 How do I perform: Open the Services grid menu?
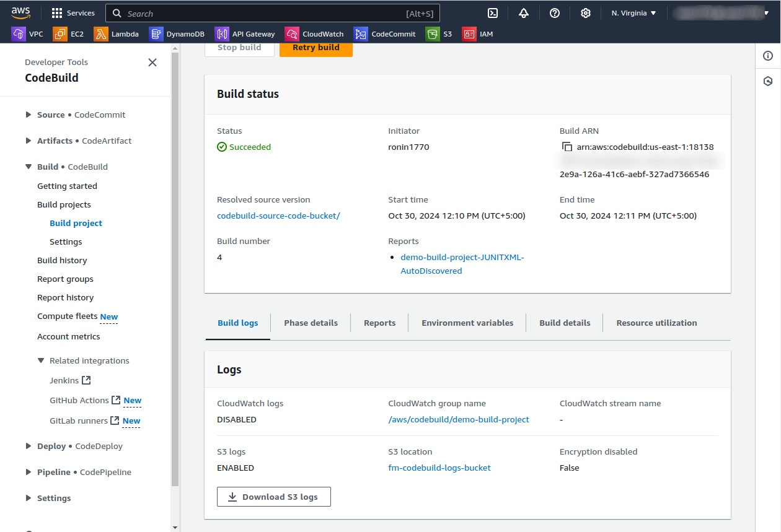point(73,13)
